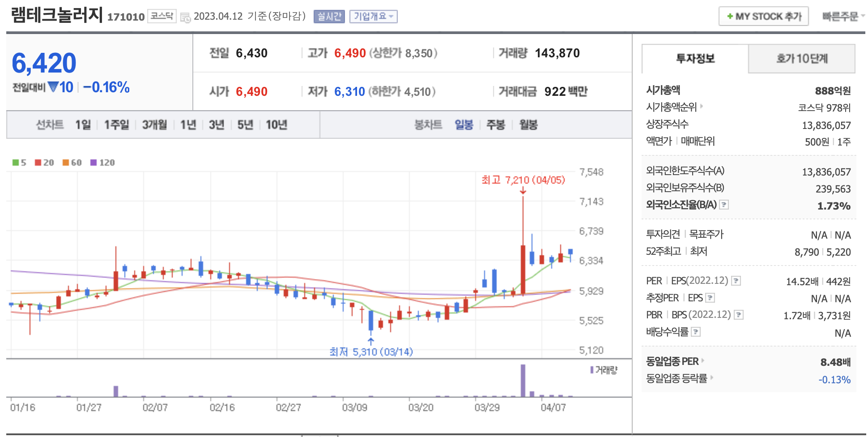Click help icon beside PBR BPS(2022.12)
The image size is (868, 437).
[739, 315]
